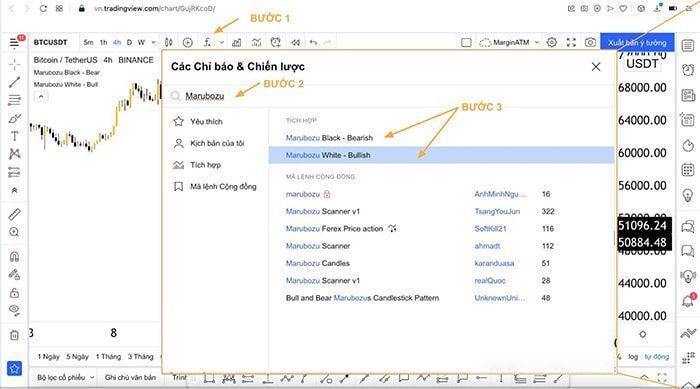The height and width of the screenshot is (389, 700).
Task: Click the compare or add symbol icon
Action: [188, 42]
